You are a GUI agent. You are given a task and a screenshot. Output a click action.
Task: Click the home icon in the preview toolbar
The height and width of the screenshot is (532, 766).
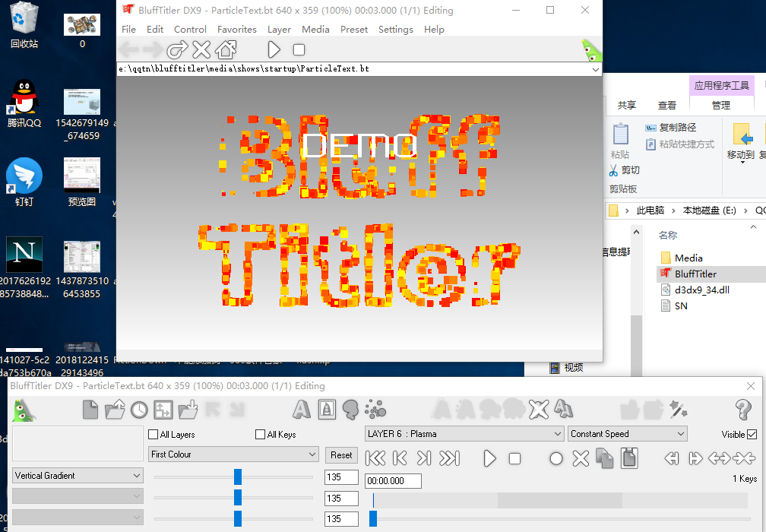coord(226,49)
